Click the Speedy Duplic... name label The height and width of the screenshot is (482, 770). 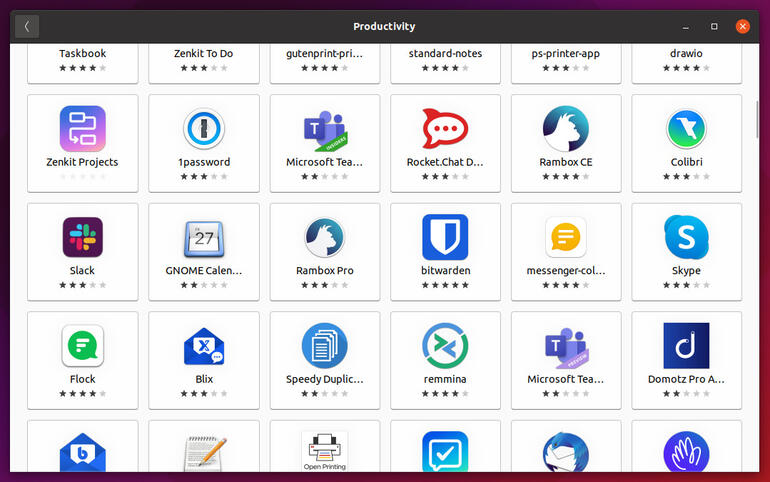[x=325, y=379]
